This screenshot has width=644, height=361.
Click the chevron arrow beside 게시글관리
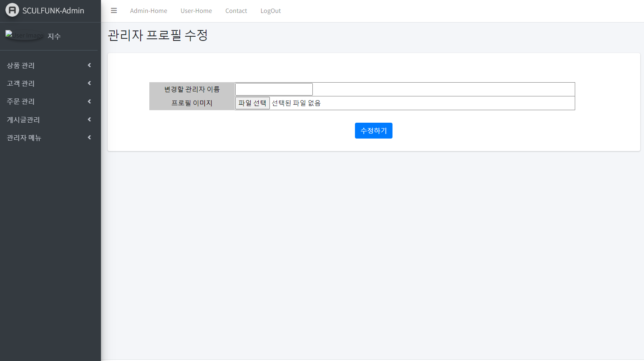[x=89, y=119]
